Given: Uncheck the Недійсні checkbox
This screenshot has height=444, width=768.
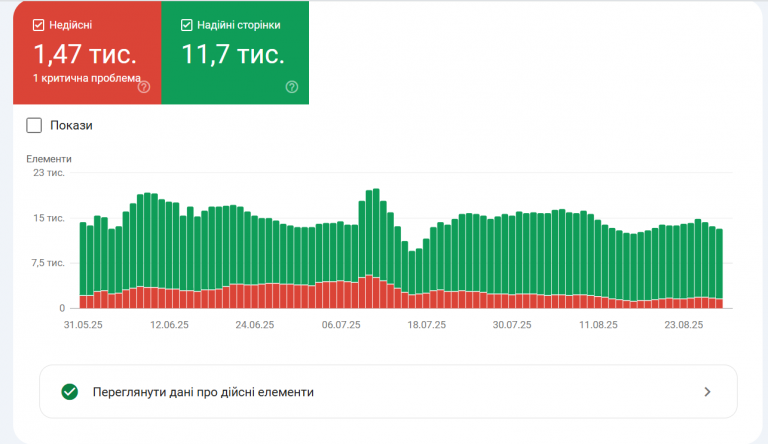Looking at the screenshot, I should (38, 25).
